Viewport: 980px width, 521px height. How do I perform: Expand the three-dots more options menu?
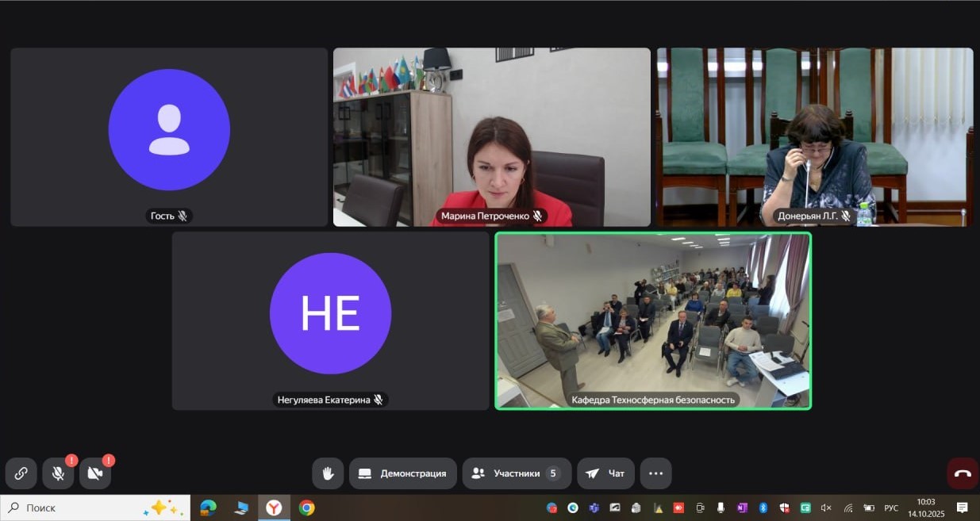655,473
